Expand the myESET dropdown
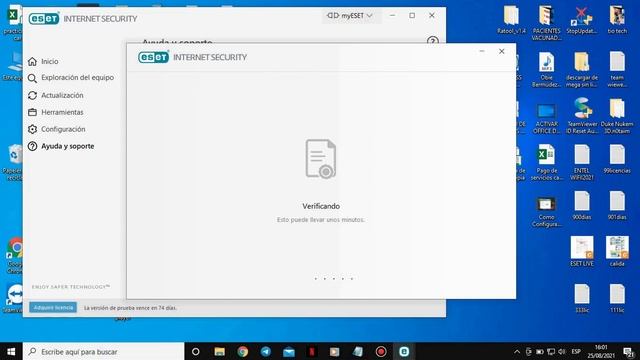The image size is (640, 360). [x=350, y=16]
